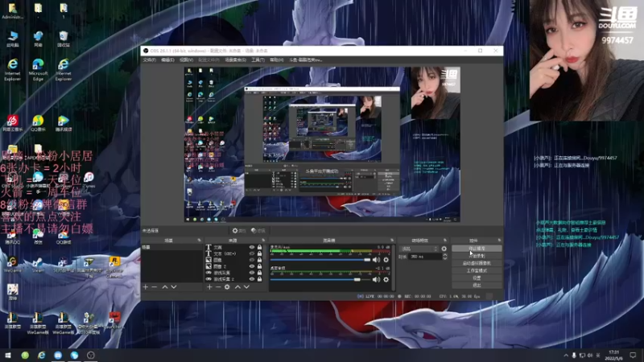Image resolution: width=644 pixels, height=362 pixels.
Task: Pop out the Scenes dock panel
Action: [199, 240]
